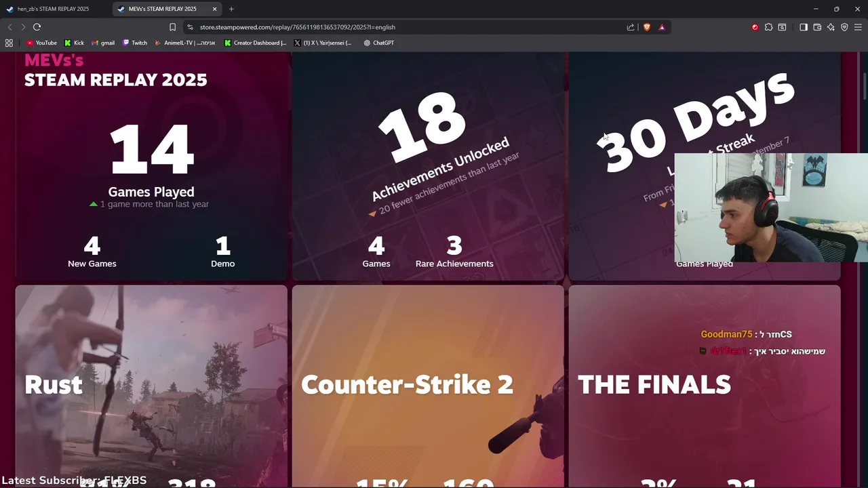Screen dimensions: 868x488
Task: Bookmark this page with the bookmark icon
Action: click(x=172, y=27)
